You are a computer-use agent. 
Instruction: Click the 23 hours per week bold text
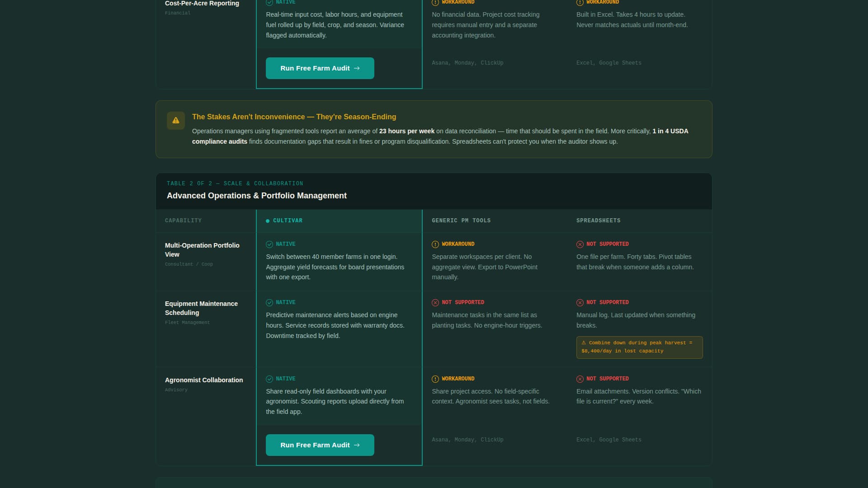[407, 131]
